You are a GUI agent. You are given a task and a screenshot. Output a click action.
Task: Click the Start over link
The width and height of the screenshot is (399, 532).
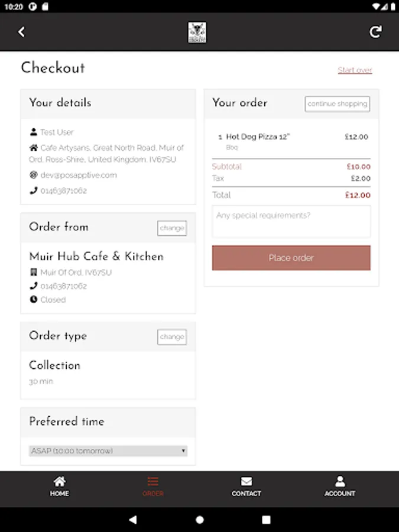355,70
